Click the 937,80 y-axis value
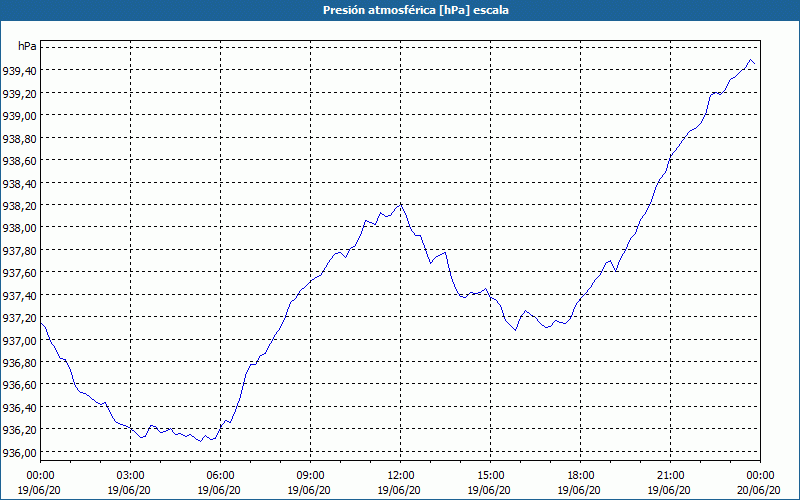Image resolution: width=800 pixels, height=500 pixels. pyautogui.click(x=19, y=251)
